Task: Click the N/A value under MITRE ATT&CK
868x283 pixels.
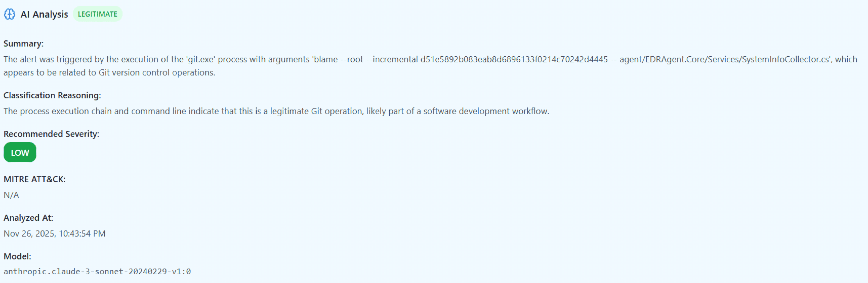Action: [11, 195]
